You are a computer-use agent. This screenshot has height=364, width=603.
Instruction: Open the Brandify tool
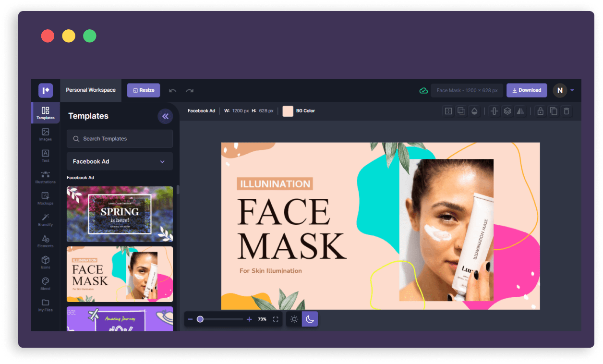(45, 219)
